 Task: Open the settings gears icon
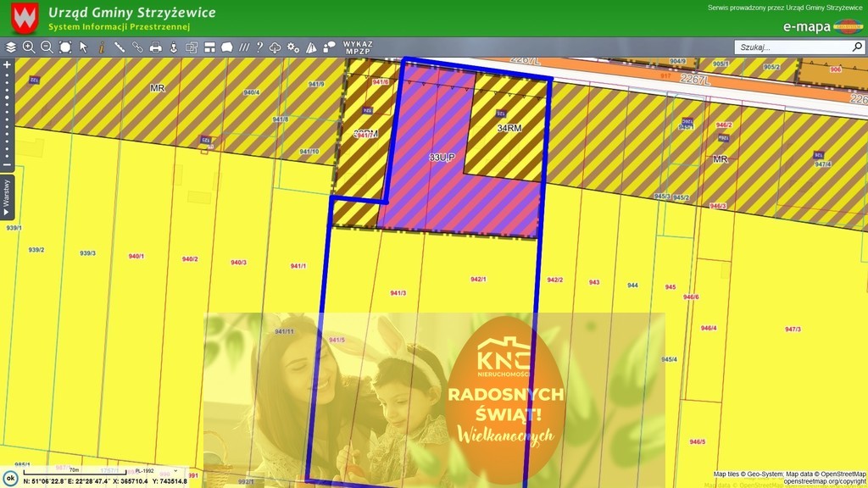pyautogui.click(x=293, y=47)
